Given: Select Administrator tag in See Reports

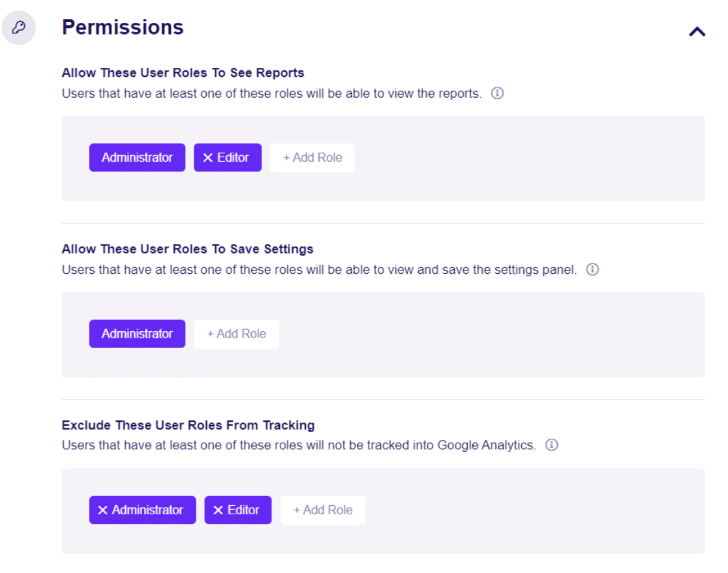Looking at the screenshot, I should (138, 158).
